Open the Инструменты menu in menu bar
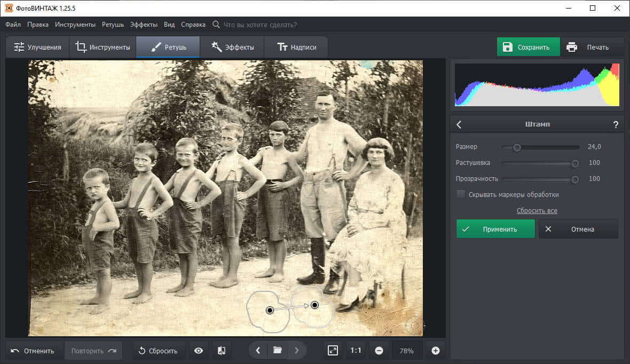 point(75,25)
